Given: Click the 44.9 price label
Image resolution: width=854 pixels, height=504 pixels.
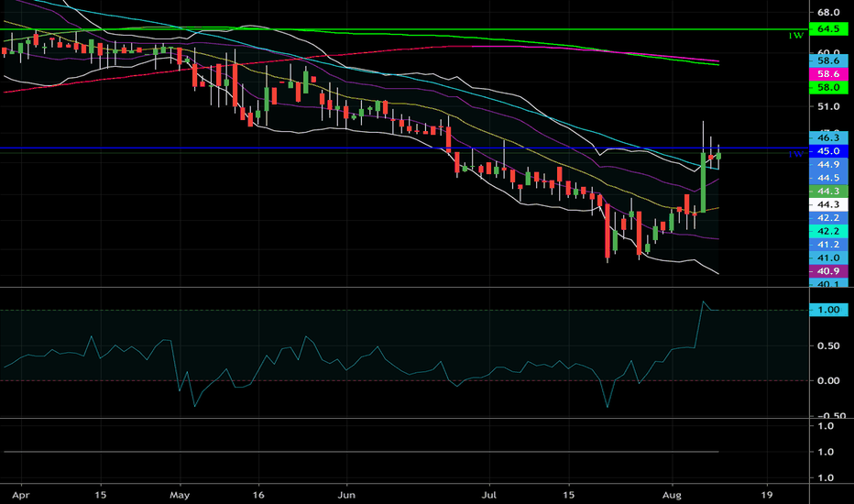Looking at the screenshot, I should [x=828, y=165].
